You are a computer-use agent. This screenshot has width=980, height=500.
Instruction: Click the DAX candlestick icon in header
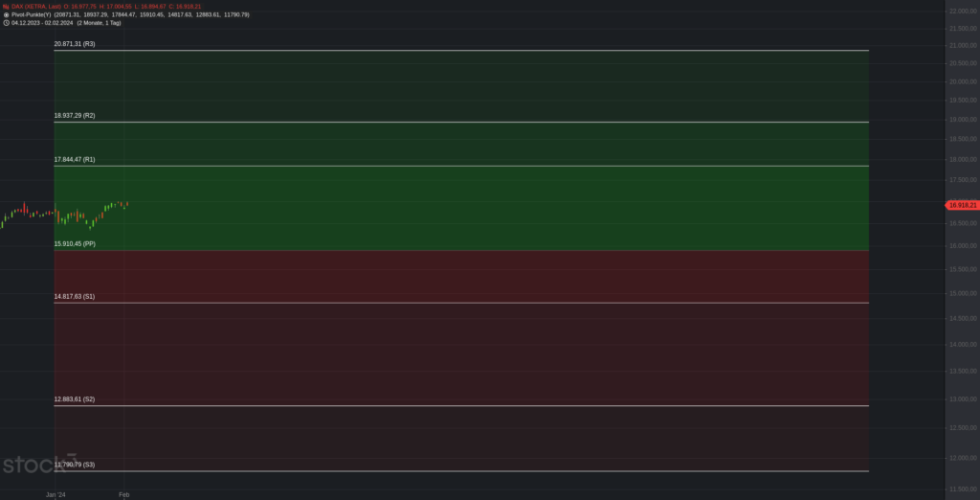[6, 7]
